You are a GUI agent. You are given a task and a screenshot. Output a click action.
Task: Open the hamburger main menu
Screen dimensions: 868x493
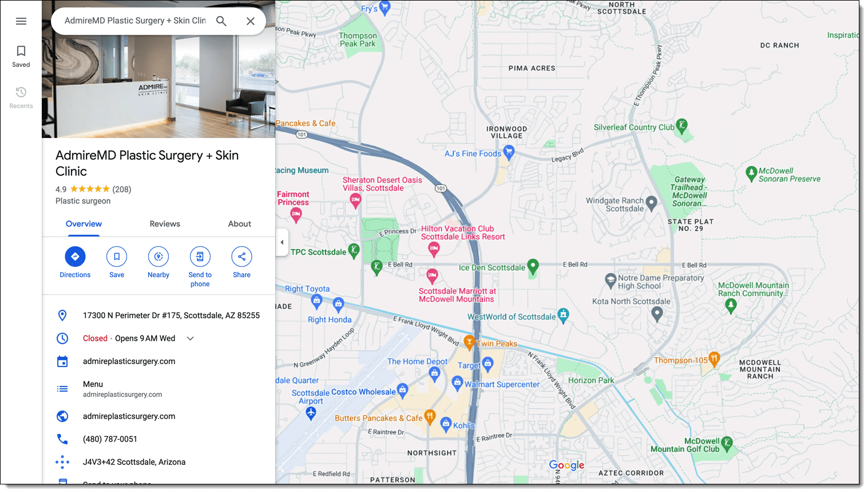point(21,21)
